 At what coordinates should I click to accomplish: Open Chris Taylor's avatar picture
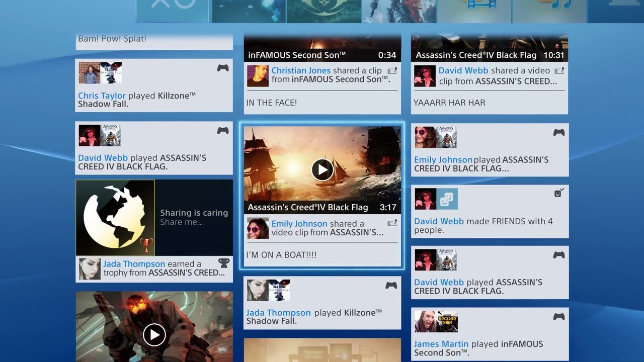89,73
